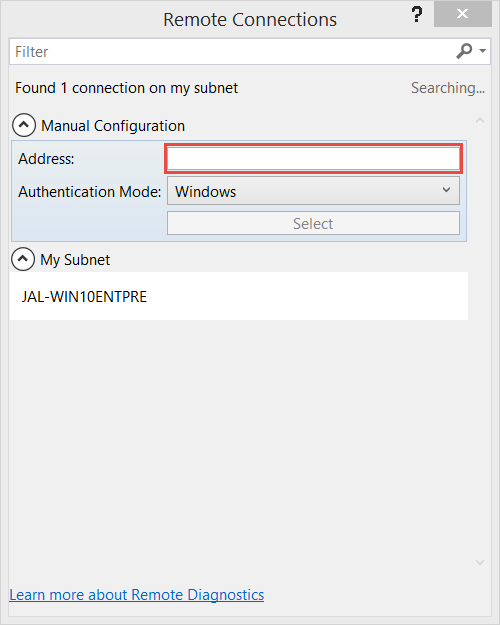
Task: Open Learn more about Remote Diagnostics link
Action: pyautogui.click(x=137, y=595)
